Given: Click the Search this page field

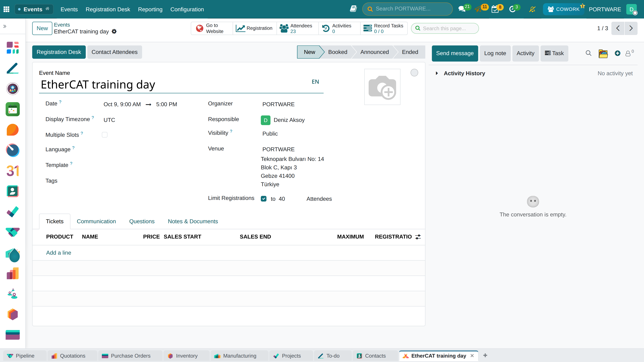Looking at the screenshot, I should point(445,28).
